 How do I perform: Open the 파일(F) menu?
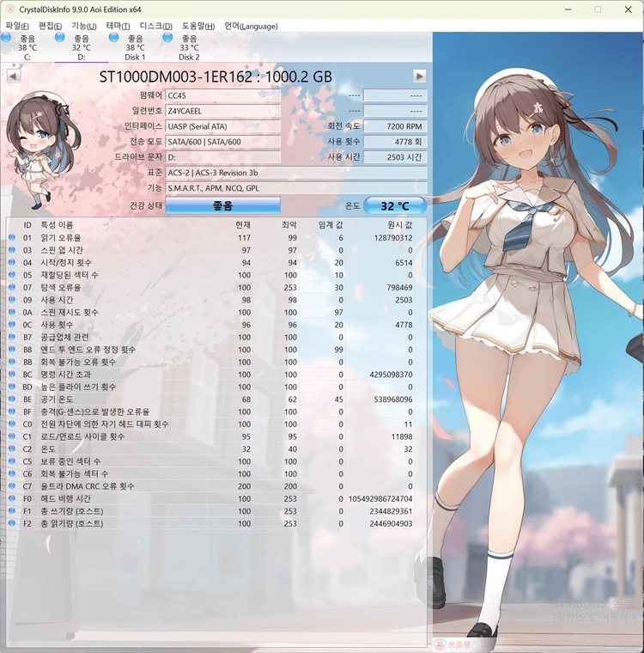pos(17,27)
